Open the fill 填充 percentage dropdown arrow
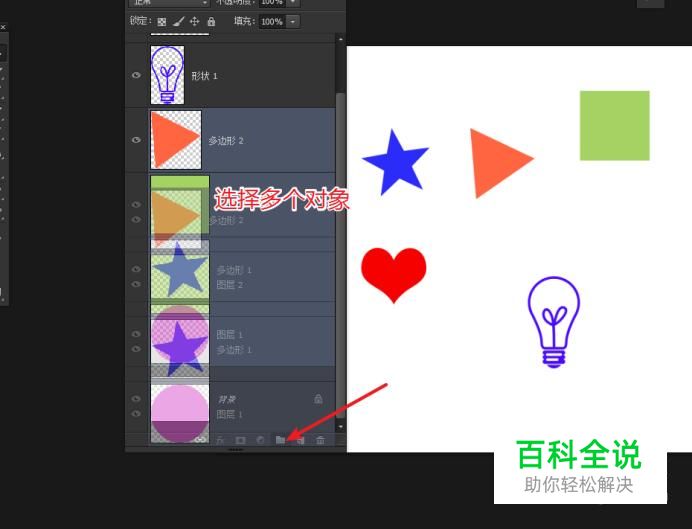Viewport: 692px width, 529px height. (x=293, y=22)
